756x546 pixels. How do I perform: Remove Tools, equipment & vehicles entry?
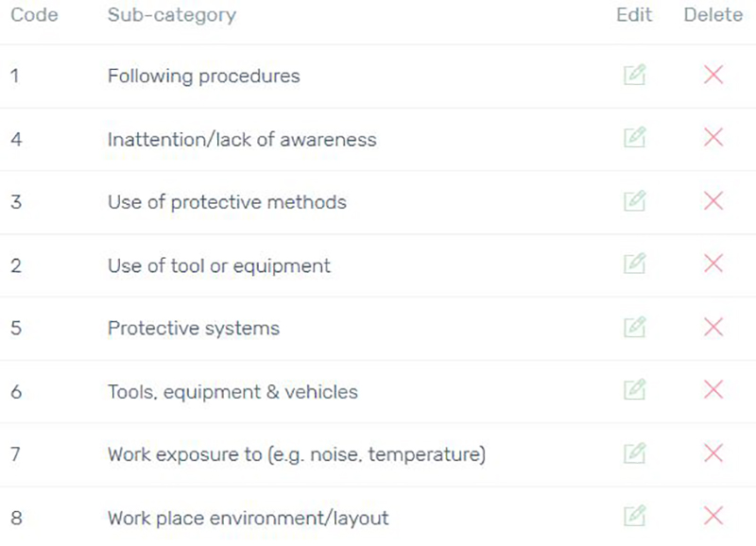pyautogui.click(x=713, y=389)
